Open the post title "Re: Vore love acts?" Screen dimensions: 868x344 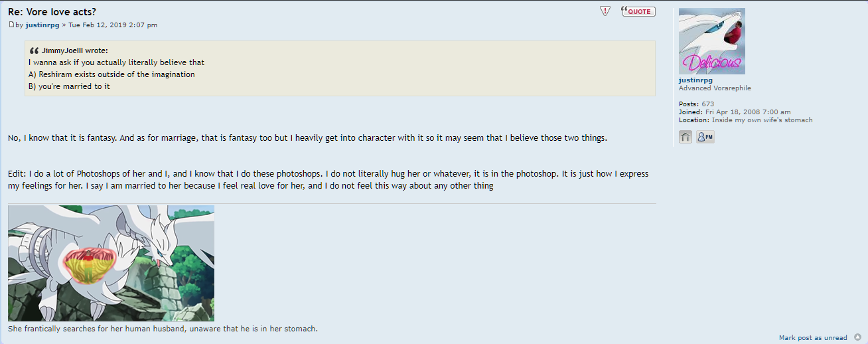tap(52, 12)
